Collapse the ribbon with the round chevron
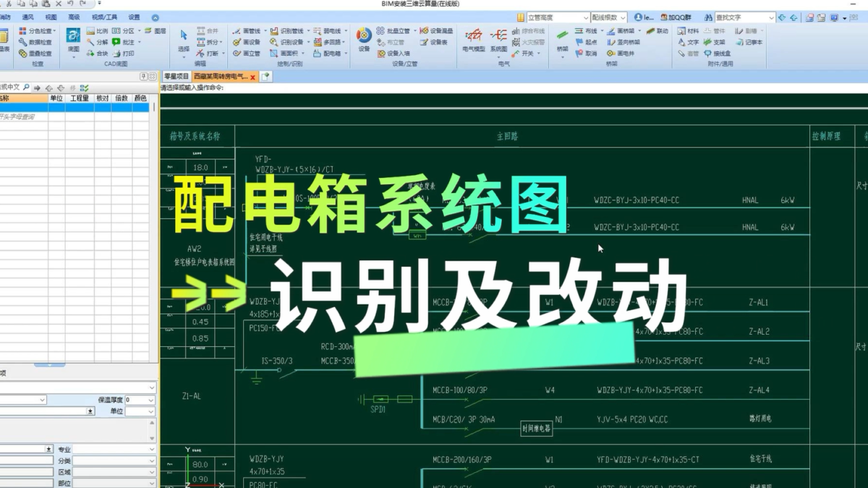Image resolution: width=868 pixels, height=488 pixels. click(x=155, y=17)
